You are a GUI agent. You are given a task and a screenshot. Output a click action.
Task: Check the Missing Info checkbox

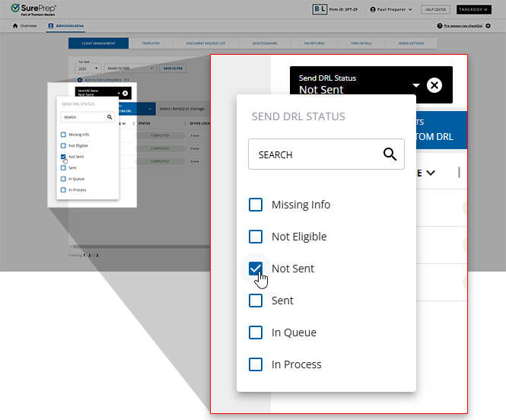point(256,205)
